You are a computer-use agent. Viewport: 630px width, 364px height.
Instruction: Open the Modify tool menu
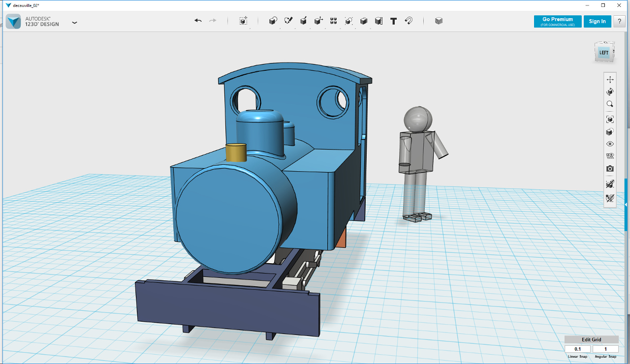[x=318, y=21]
